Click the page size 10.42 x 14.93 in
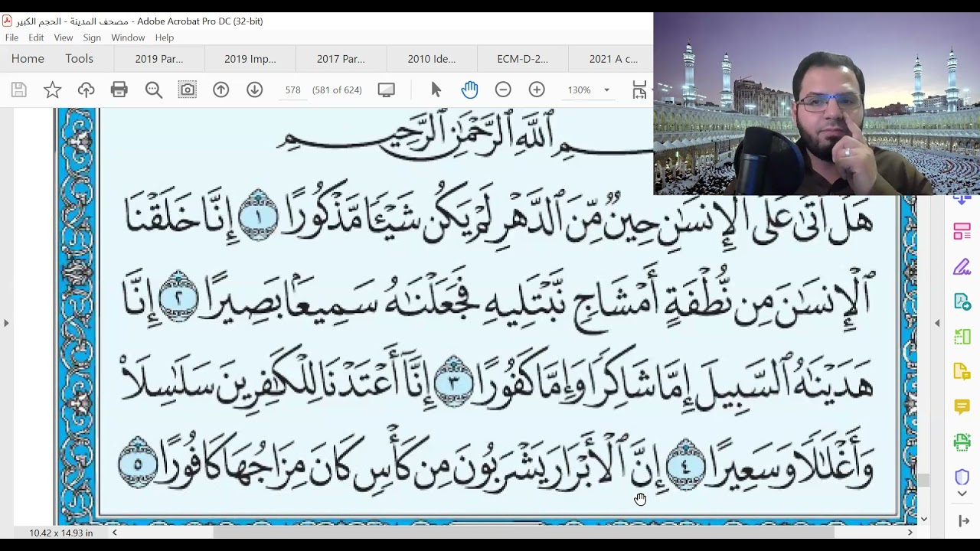This screenshot has height=551, width=980. tap(61, 533)
